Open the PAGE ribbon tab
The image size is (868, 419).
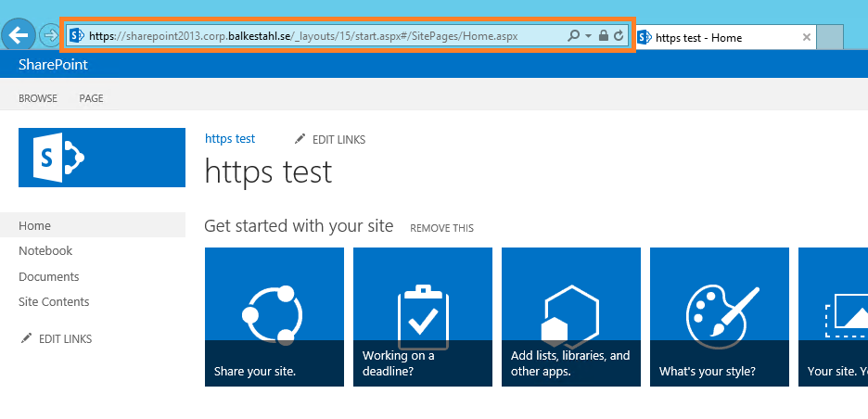pos(91,98)
